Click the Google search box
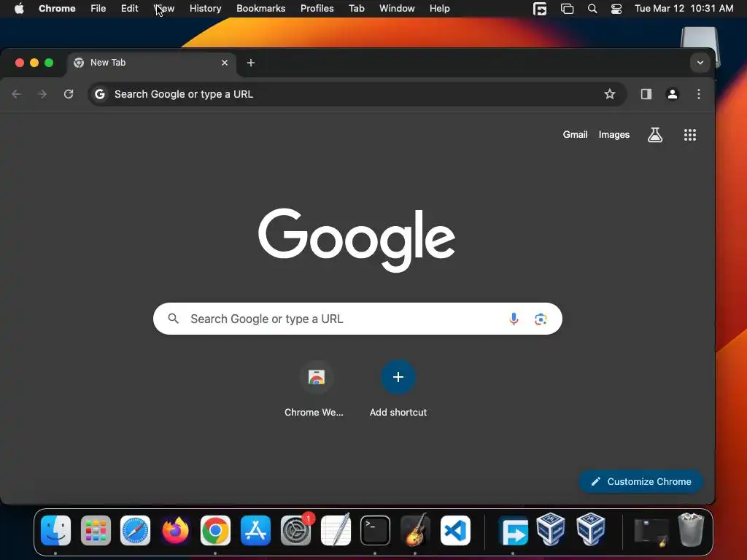The image size is (747, 560). click(357, 319)
